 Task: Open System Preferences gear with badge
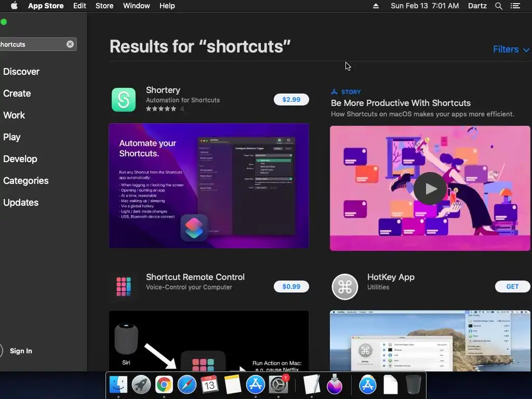click(x=278, y=385)
